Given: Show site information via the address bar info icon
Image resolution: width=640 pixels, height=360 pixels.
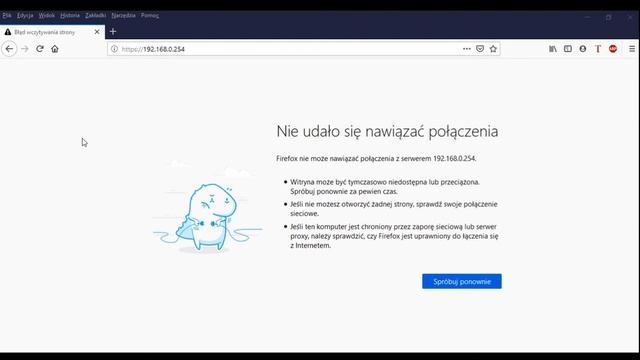Looking at the screenshot, I should point(114,49).
